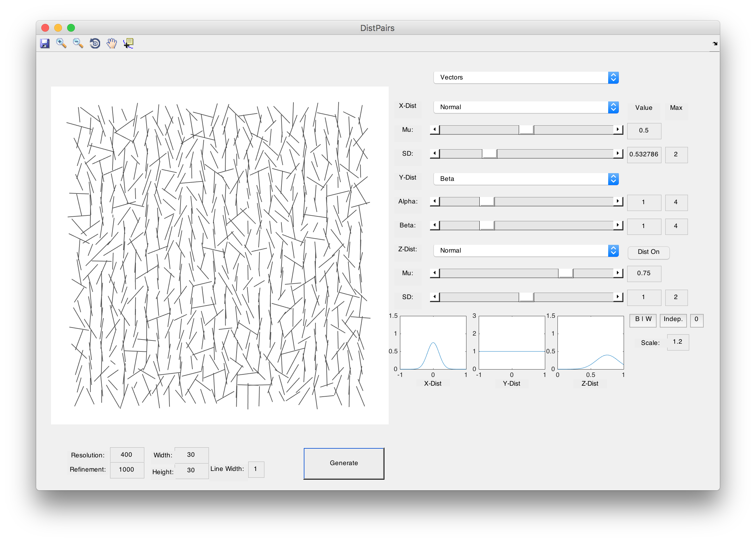This screenshot has width=756, height=542.
Task: Open the Vectors dropdown menu
Action: 526,78
